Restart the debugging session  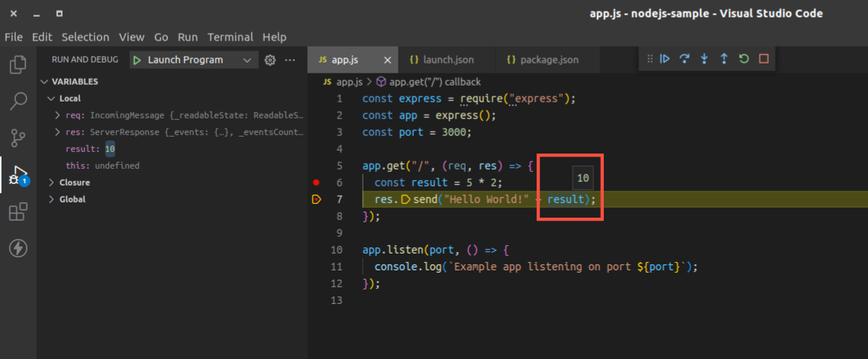coord(744,59)
